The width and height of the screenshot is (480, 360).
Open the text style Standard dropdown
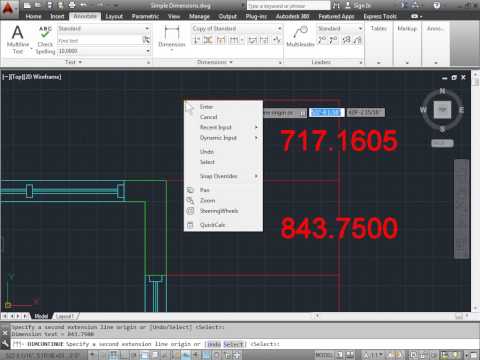(147, 29)
